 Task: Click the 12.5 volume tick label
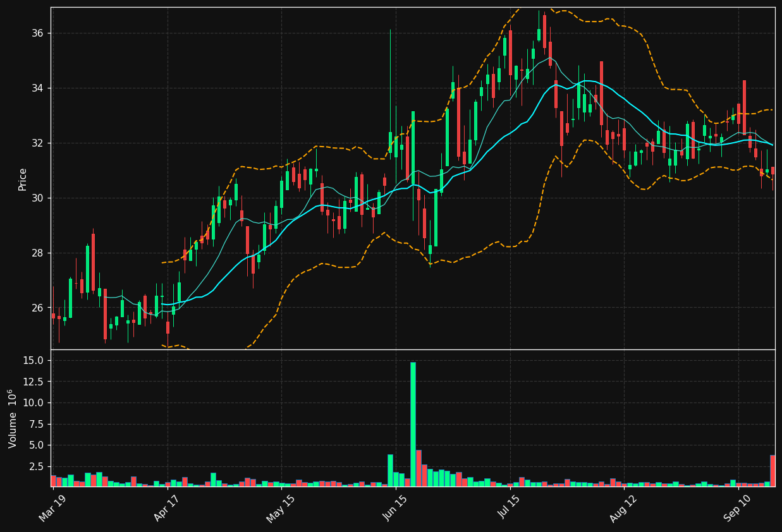pos(34,382)
